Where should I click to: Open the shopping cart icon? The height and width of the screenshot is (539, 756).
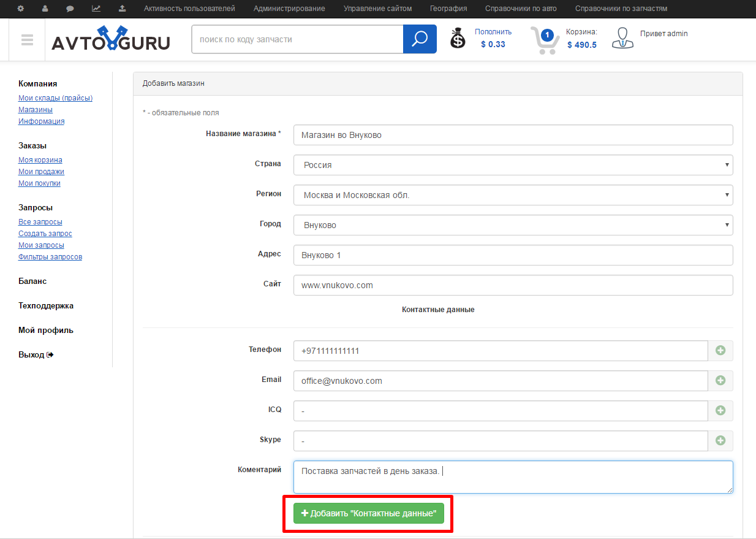(x=544, y=40)
